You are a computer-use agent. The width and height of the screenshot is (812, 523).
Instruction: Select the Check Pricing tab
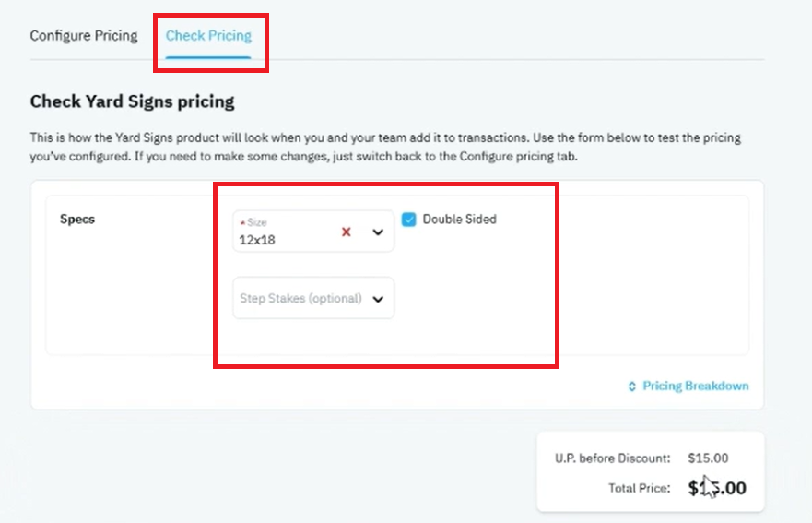click(x=208, y=36)
